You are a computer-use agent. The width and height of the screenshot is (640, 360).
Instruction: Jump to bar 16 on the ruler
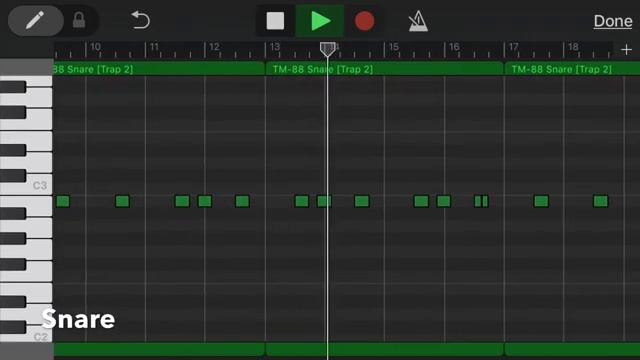[x=454, y=47]
